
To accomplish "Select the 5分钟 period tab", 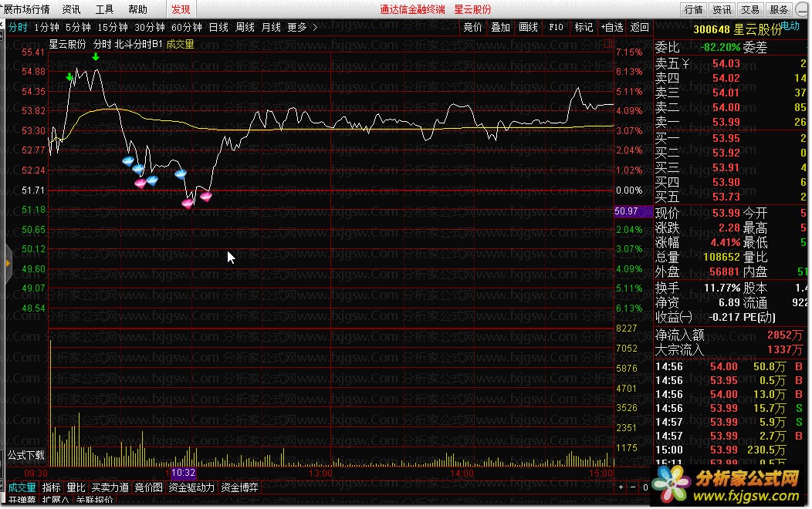I will coord(78,28).
